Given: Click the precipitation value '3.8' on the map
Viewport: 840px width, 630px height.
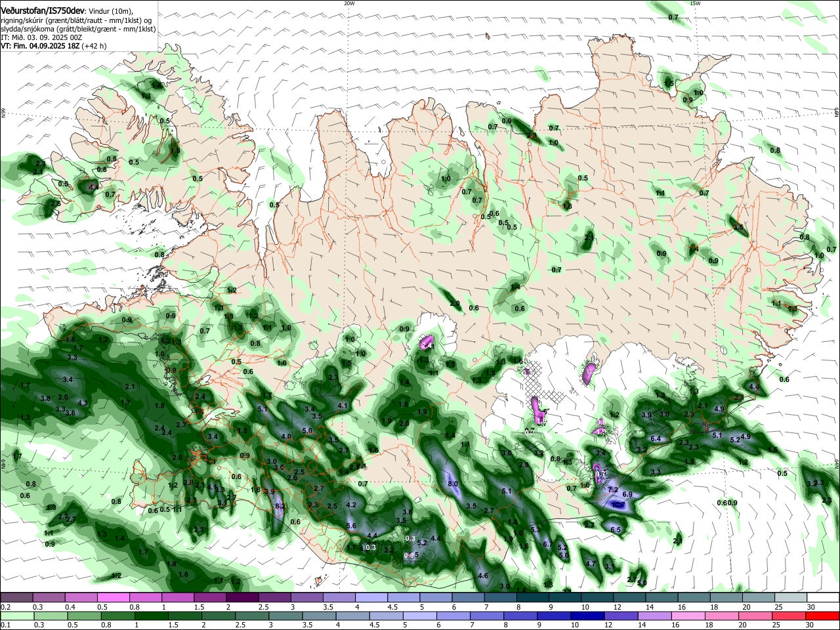Looking at the screenshot, I should (45, 398).
